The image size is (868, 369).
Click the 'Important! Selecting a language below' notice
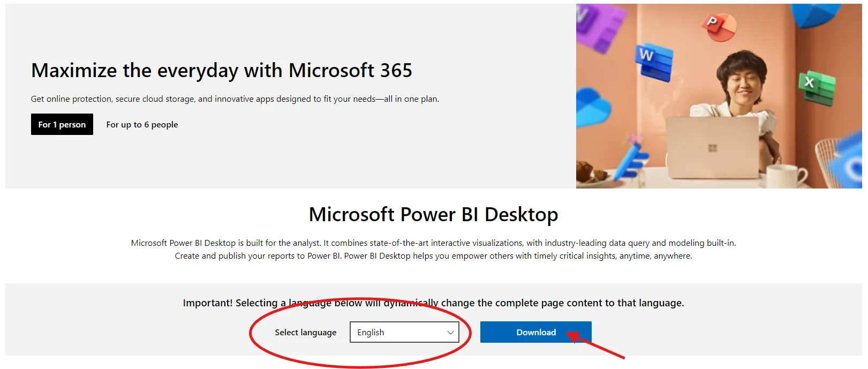434,303
